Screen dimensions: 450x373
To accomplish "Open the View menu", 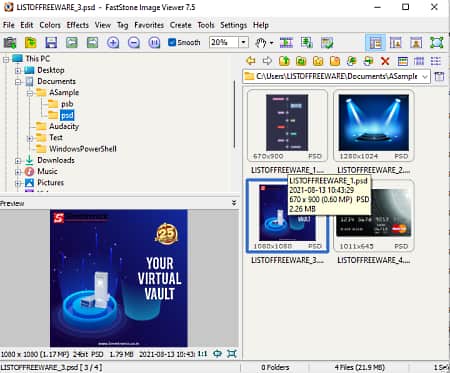I will click(x=103, y=25).
